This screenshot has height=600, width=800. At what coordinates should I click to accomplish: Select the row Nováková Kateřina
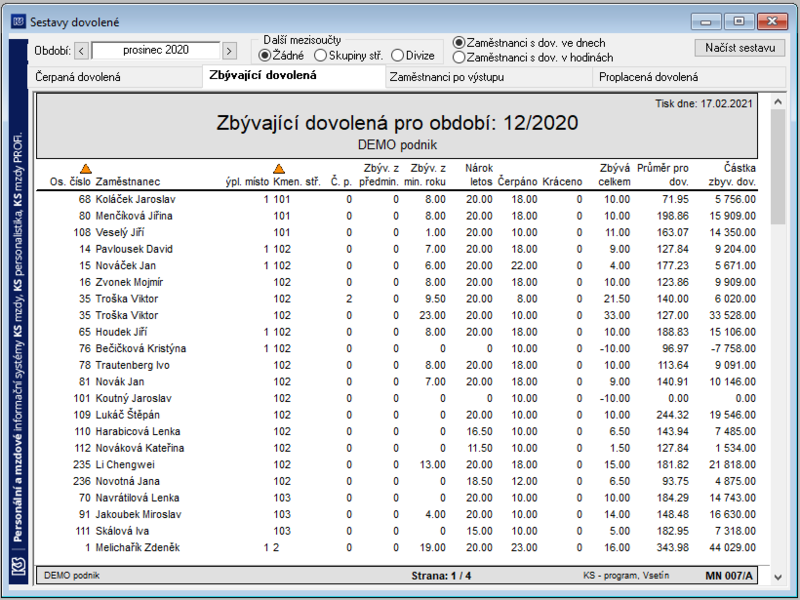[397, 448]
